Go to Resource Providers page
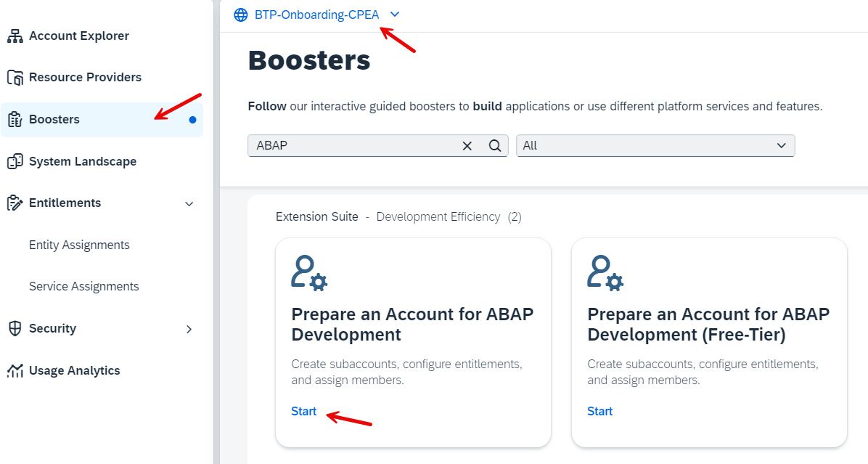 click(x=85, y=78)
